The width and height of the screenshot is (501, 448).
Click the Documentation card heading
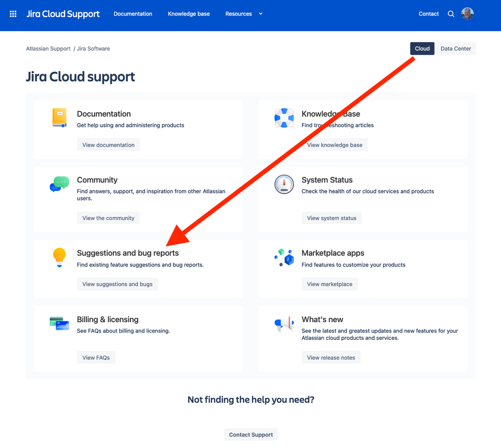point(104,114)
